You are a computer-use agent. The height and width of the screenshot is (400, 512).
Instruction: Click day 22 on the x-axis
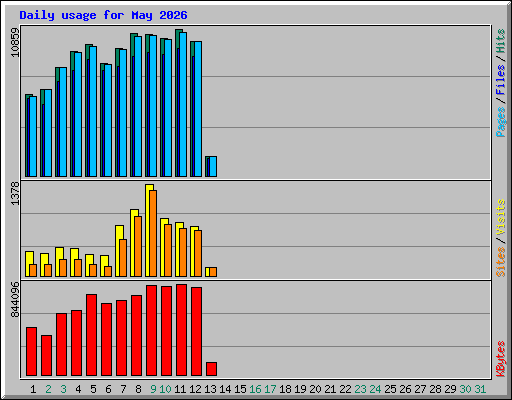345,389
